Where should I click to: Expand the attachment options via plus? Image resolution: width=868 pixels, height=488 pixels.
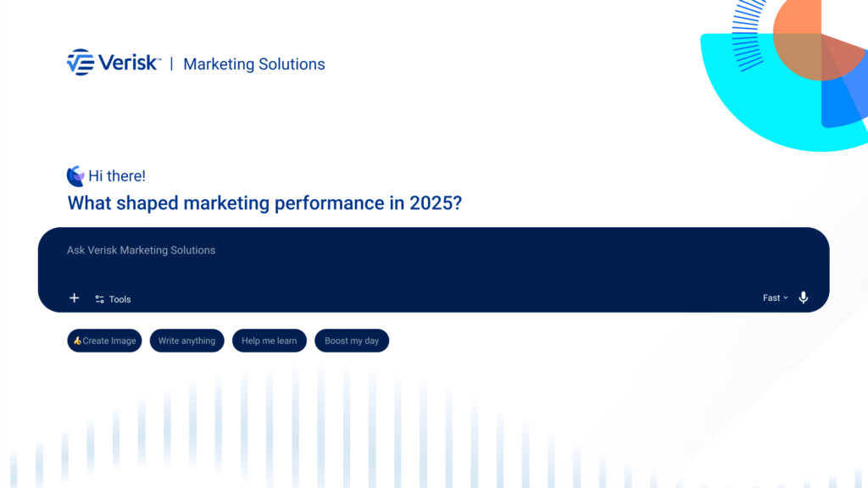[x=74, y=298]
